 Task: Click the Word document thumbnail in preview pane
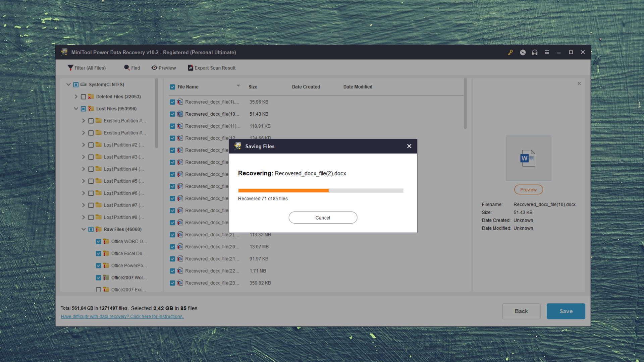tap(528, 158)
